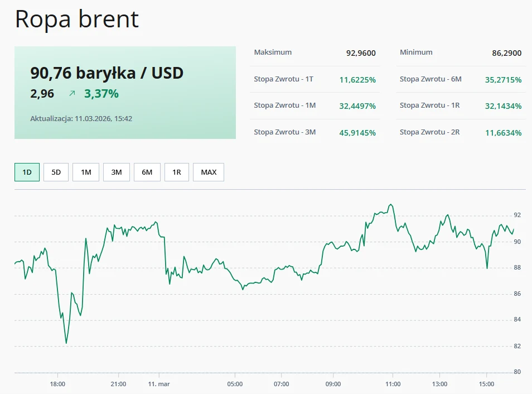Image resolution: width=532 pixels, height=394 pixels.
Task: Click the Ropa brent page heading
Action: click(76, 20)
